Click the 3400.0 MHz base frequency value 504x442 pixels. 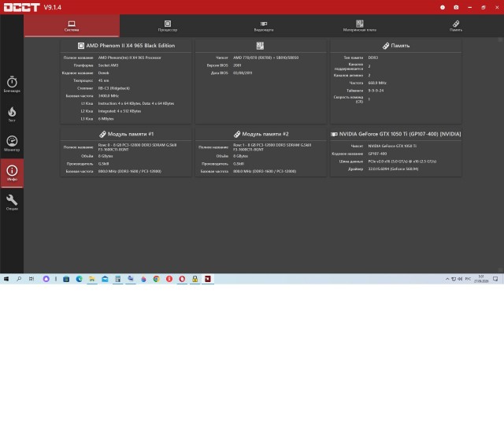(x=109, y=96)
